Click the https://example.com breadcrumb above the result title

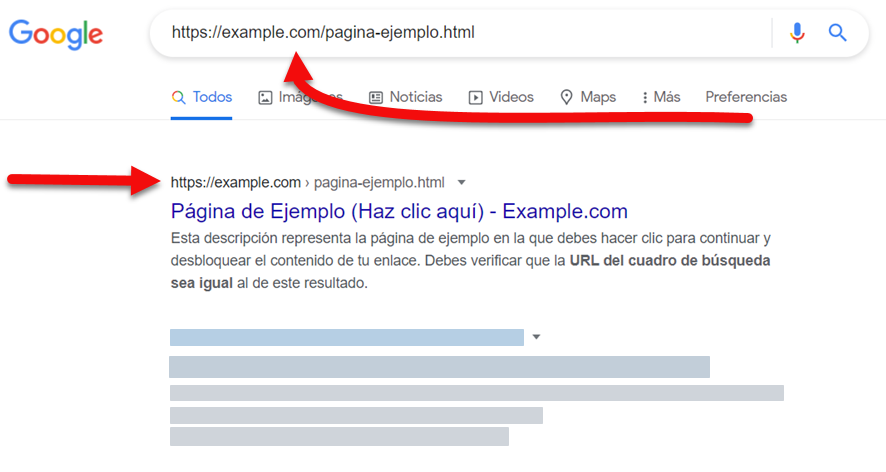[x=236, y=182]
